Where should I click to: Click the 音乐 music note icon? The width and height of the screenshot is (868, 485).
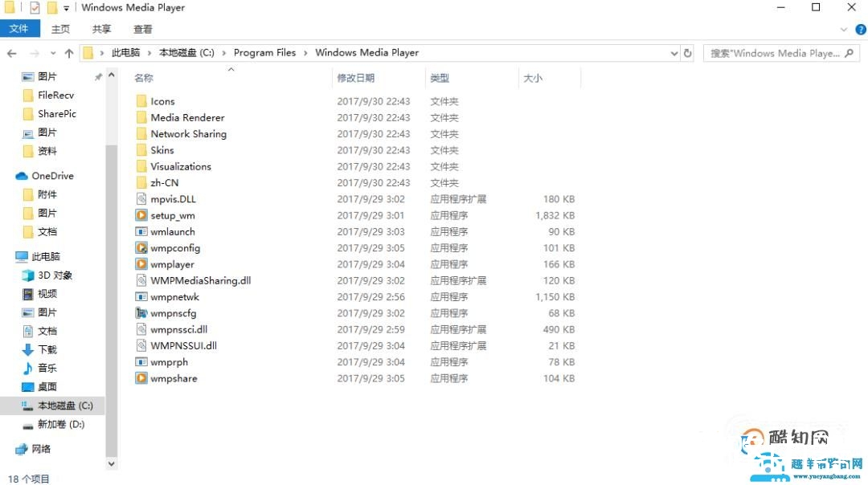point(27,368)
